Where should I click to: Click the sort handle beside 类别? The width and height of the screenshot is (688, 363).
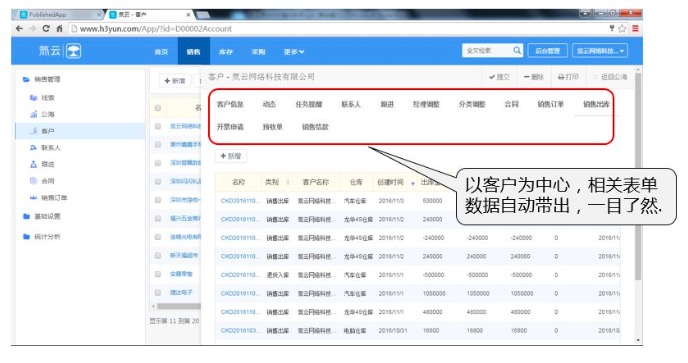[288, 182]
